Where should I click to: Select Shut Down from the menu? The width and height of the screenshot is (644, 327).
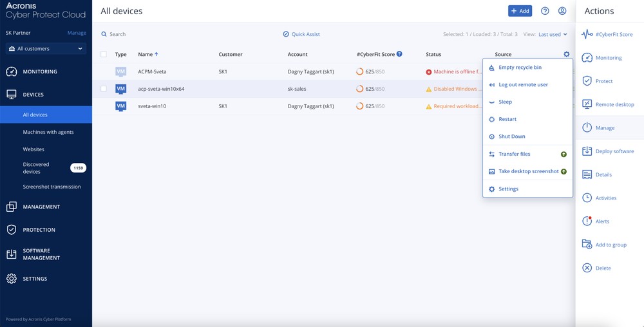click(x=527, y=136)
